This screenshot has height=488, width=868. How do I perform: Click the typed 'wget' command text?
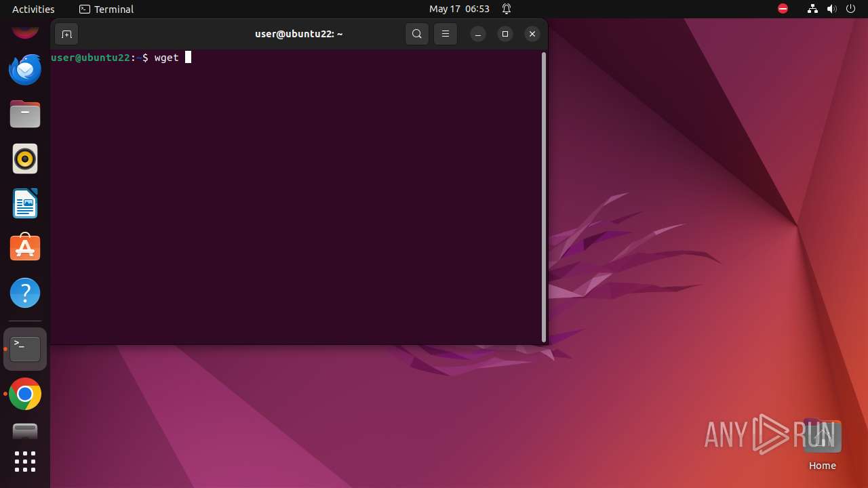[x=166, y=58]
